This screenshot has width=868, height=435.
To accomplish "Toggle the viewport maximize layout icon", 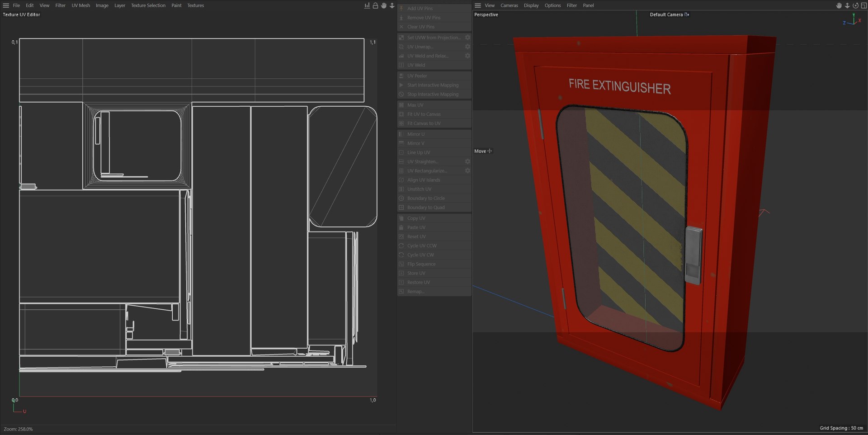I will (863, 5).
